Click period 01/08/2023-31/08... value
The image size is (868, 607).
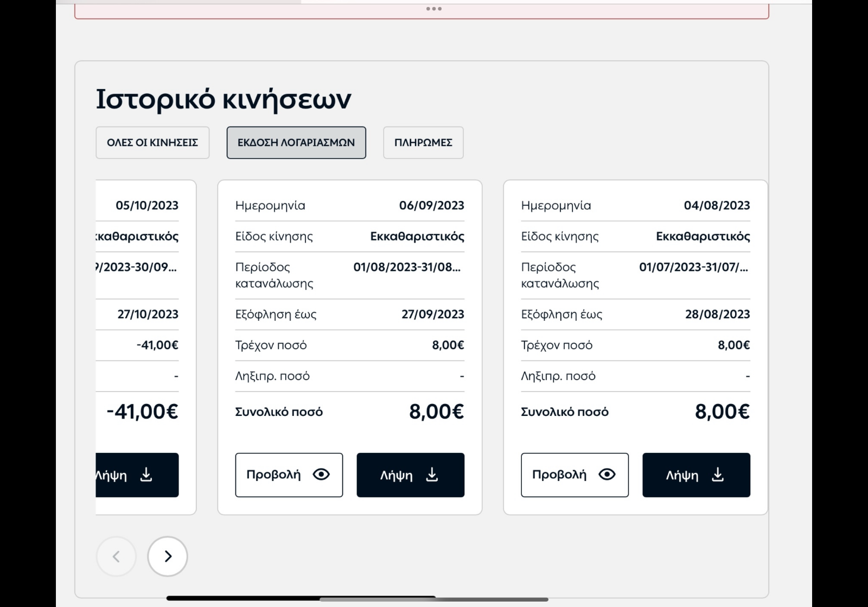(407, 267)
